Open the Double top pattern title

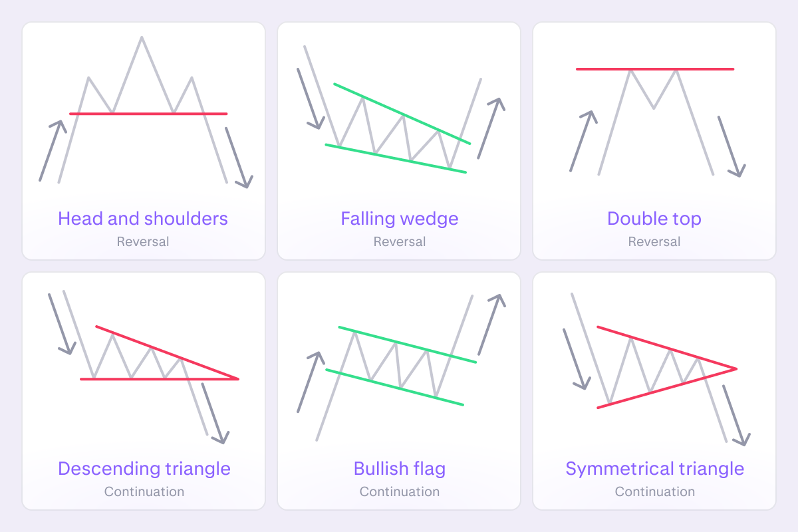654,218
